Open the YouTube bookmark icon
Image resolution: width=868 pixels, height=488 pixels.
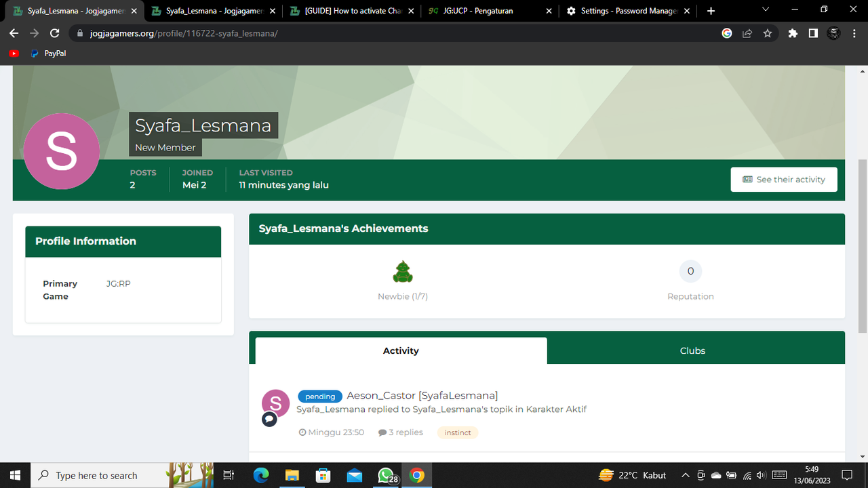[x=14, y=54]
